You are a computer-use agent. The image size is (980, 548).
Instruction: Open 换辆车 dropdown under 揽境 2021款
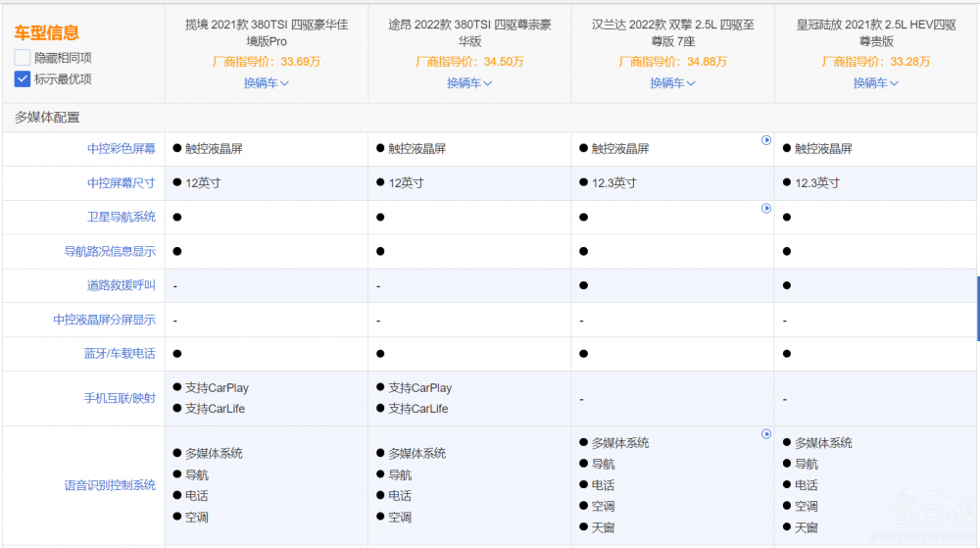click(266, 83)
